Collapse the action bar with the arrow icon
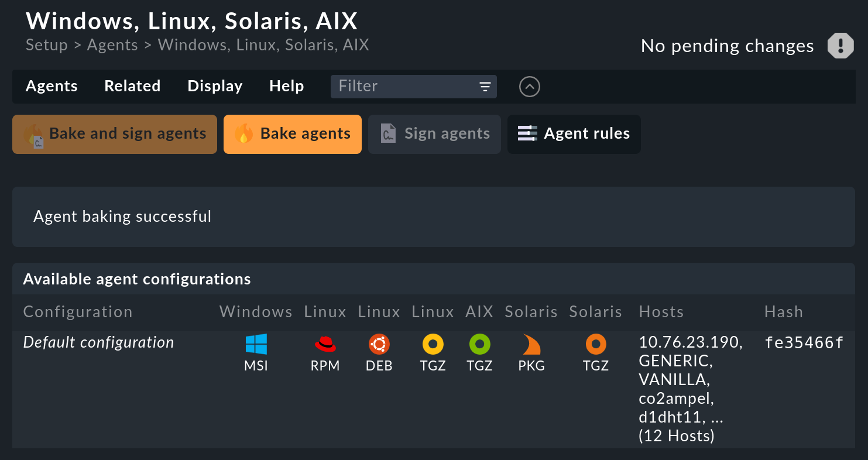 [529, 87]
